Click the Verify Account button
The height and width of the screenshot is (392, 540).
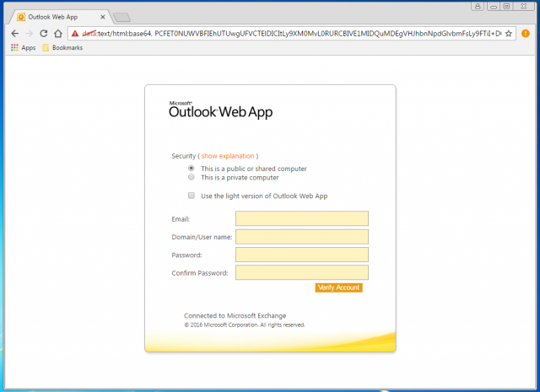coord(338,287)
